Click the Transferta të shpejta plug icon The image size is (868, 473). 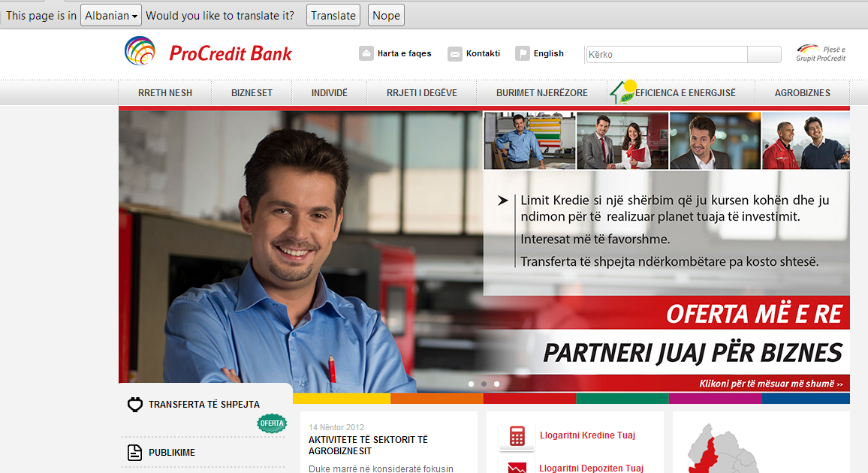134,405
